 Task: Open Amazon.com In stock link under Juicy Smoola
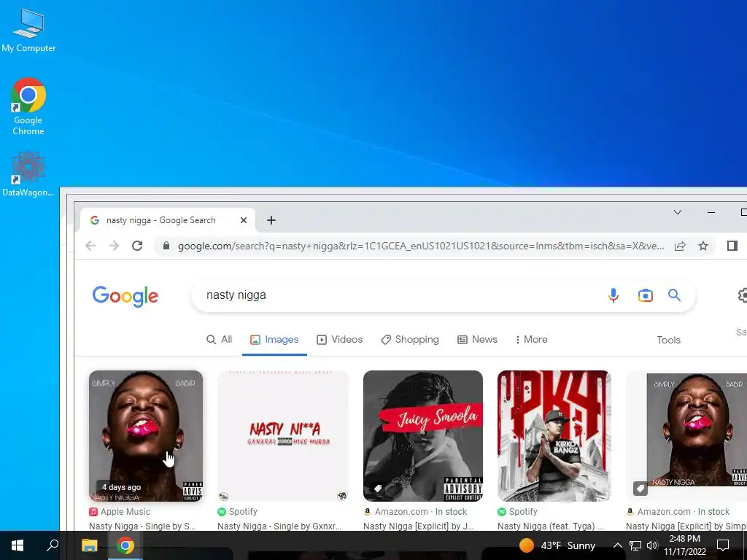tap(415, 512)
